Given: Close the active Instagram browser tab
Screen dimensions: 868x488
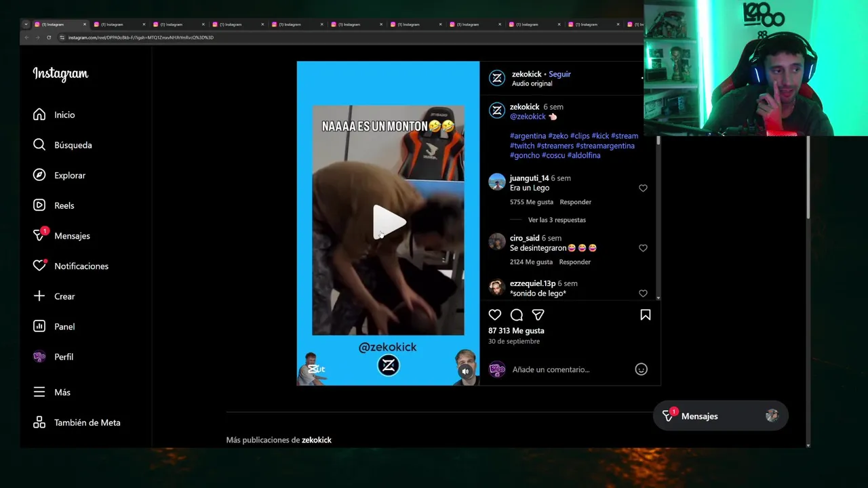Looking at the screenshot, I should pos(85,24).
